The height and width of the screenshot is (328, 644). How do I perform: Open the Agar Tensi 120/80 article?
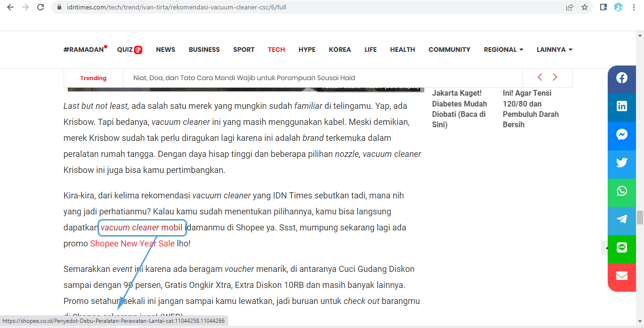[x=531, y=109]
